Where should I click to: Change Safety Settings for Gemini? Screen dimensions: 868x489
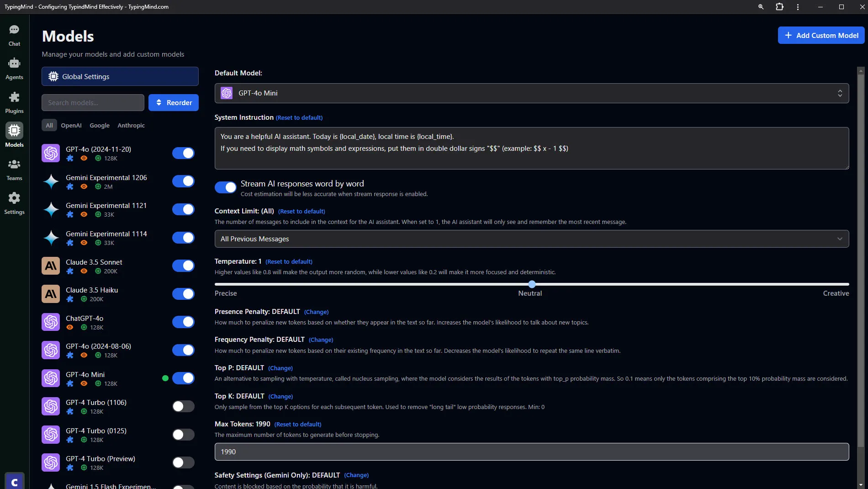pos(356,475)
